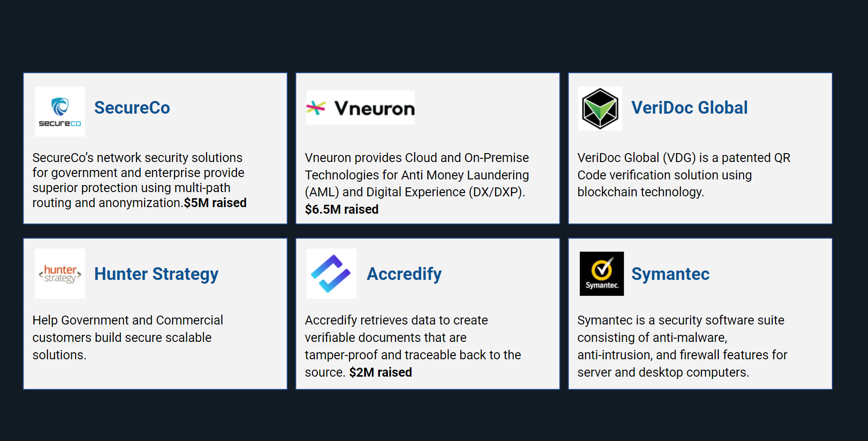Open the SecureCo title link
The height and width of the screenshot is (441, 868).
132,108
